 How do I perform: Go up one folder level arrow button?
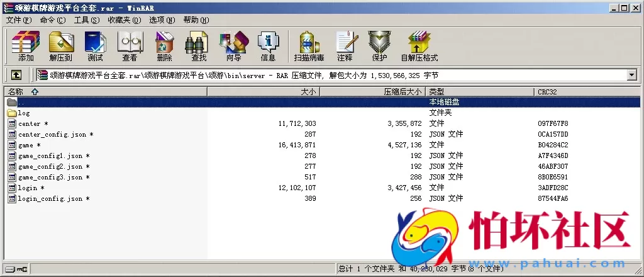[x=16, y=75]
